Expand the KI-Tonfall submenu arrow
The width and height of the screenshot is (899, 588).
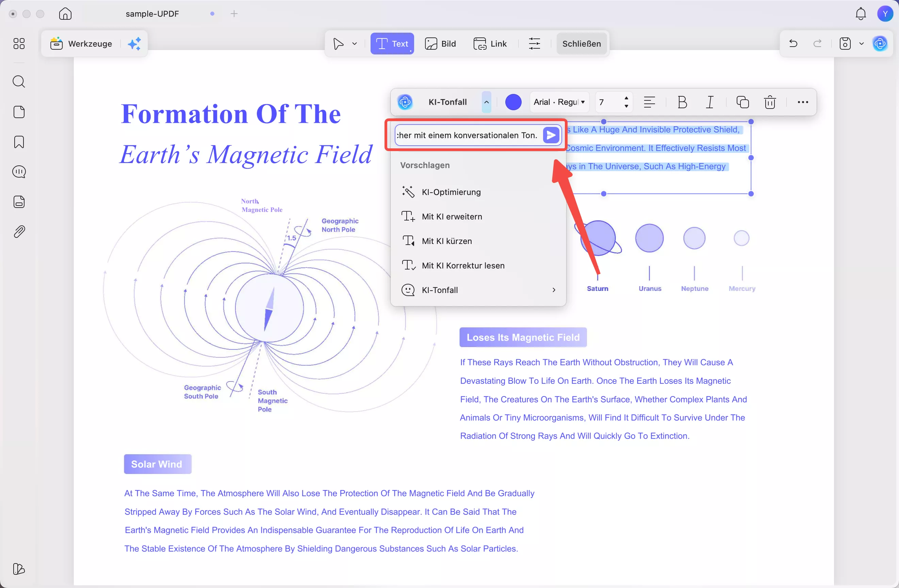tap(554, 290)
